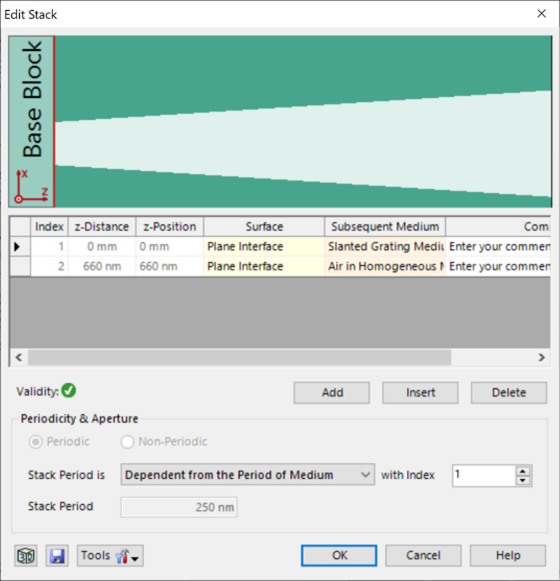Click left arrow of horizontal scrollbar
Screen dimensions: 560x581
[x=19, y=357]
